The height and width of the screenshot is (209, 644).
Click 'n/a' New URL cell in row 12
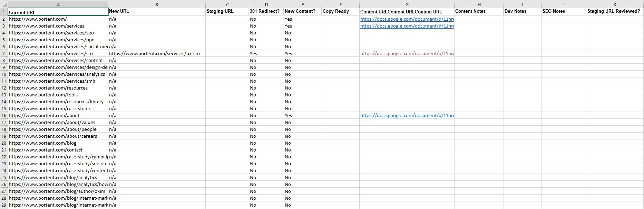(x=157, y=88)
